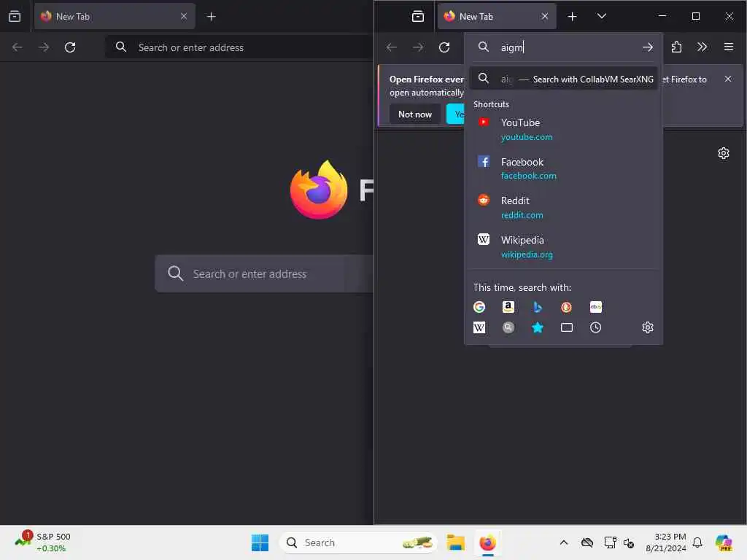The height and width of the screenshot is (560, 747).
Task: Open Extensions puzzle icon in right window
Action: point(676,47)
